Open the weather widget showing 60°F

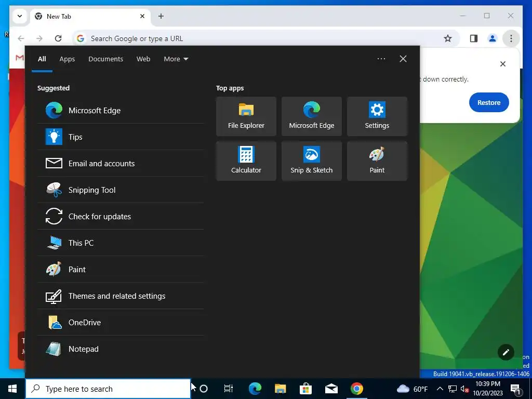[x=412, y=389]
